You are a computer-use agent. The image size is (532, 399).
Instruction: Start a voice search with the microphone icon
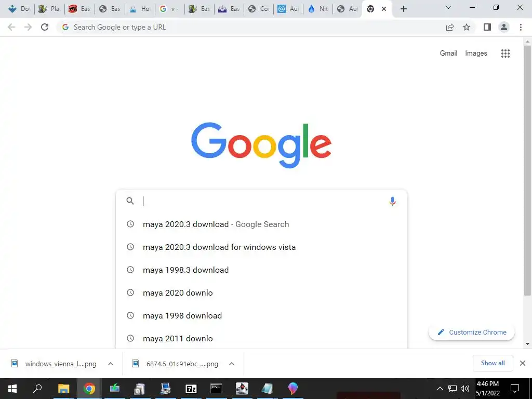[x=392, y=201]
